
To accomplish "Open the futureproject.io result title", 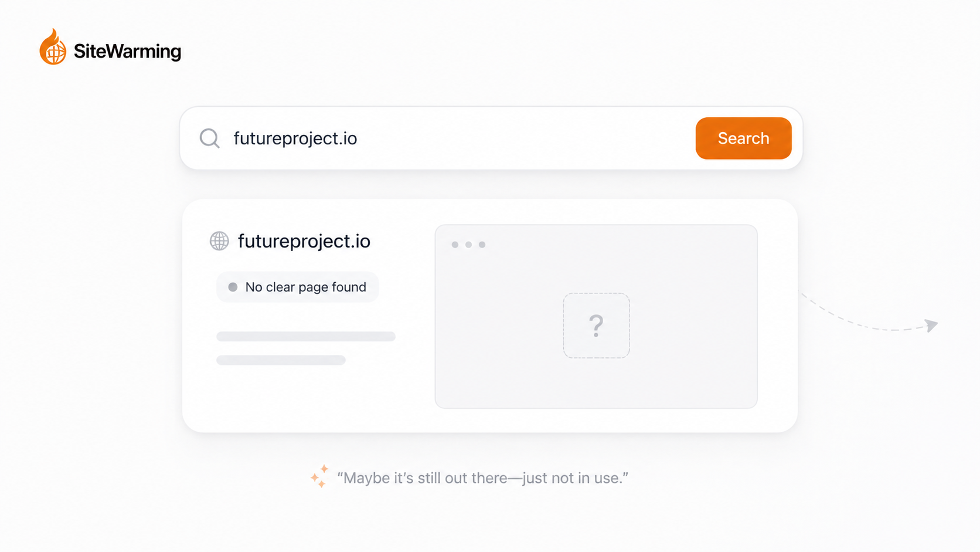I will (304, 241).
